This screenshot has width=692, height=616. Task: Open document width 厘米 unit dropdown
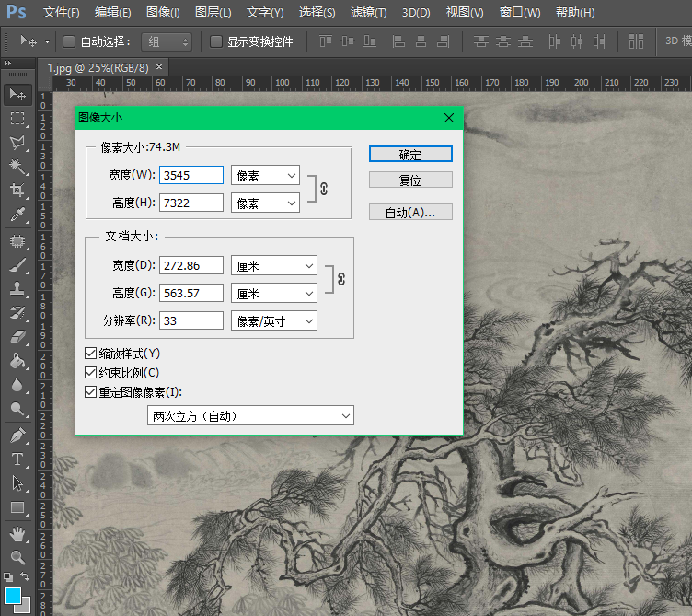tap(274, 266)
